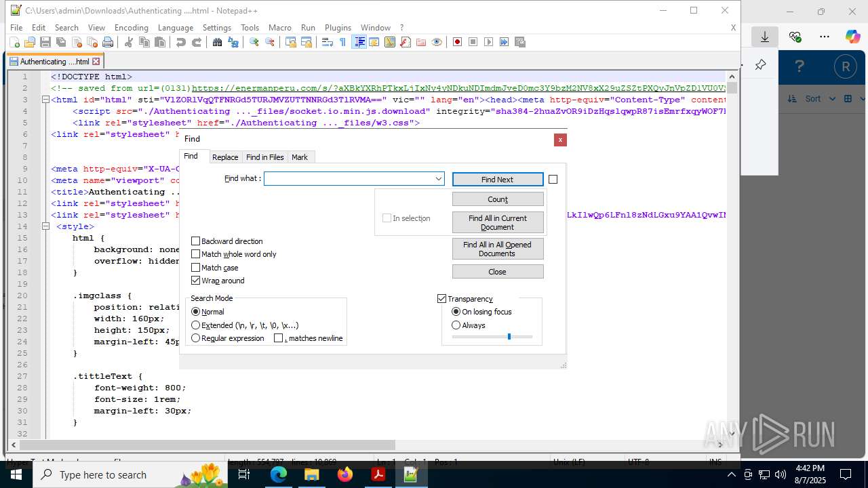Start macro recording red dot icon
The width and height of the screenshot is (868, 488).
click(457, 42)
